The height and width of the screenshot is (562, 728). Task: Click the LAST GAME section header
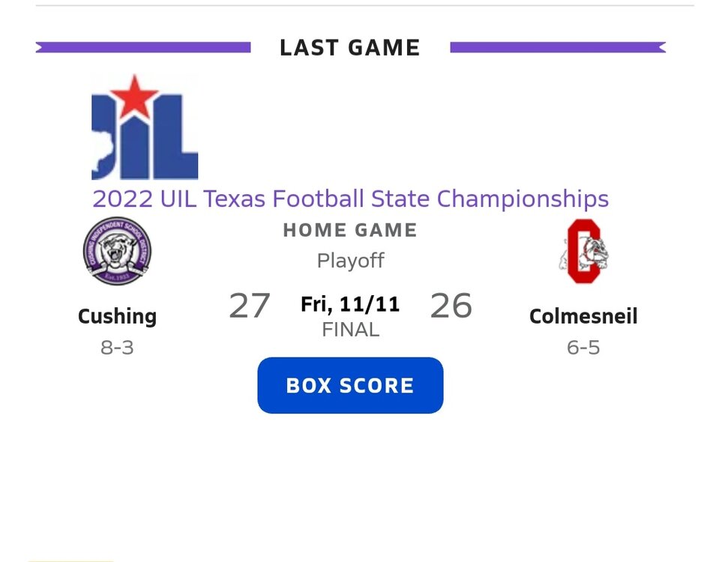click(x=349, y=47)
